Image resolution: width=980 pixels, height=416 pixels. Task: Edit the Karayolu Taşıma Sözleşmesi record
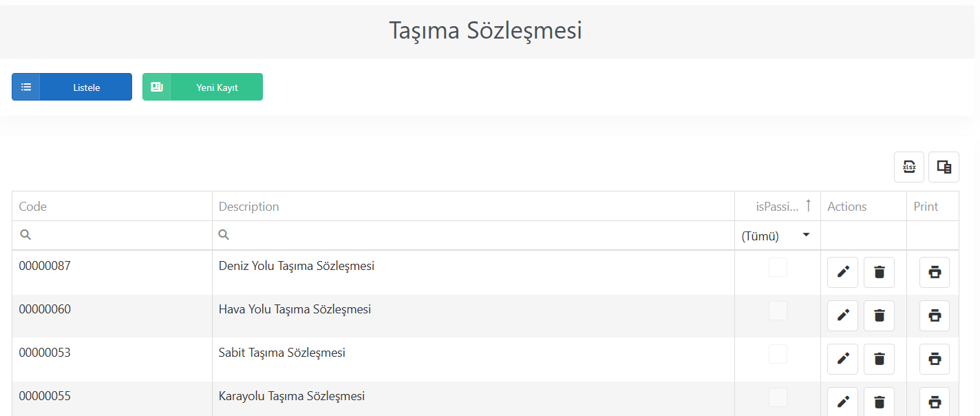click(x=843, y=402)
